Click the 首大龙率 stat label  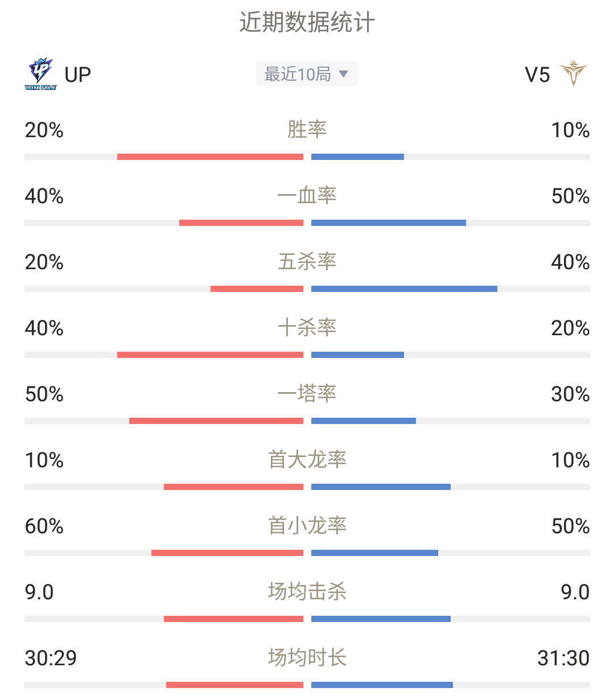click(307, 460)
